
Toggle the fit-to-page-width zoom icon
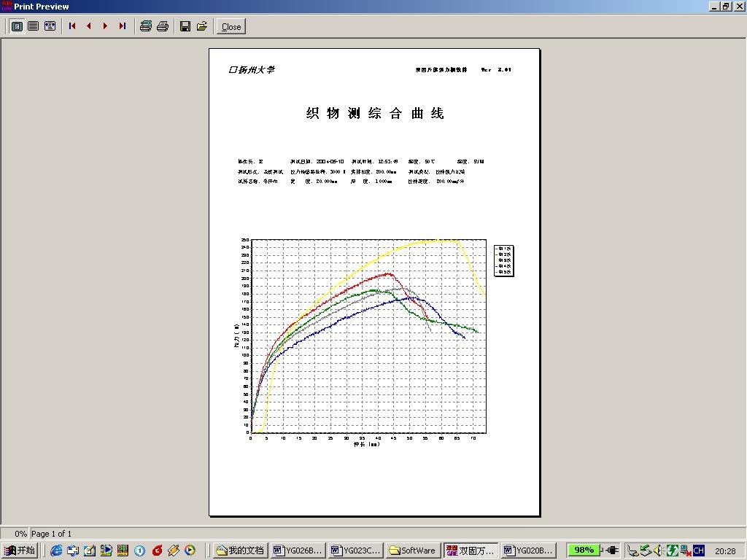pos(50,26)
